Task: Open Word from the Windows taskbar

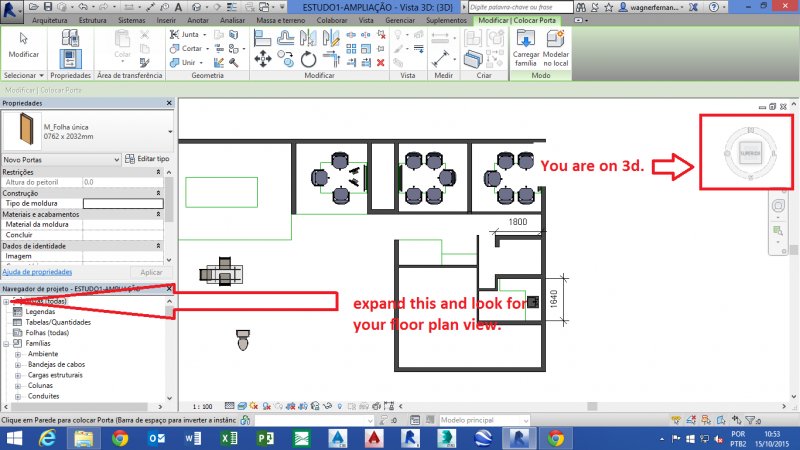Action: (x=193, y=438)
